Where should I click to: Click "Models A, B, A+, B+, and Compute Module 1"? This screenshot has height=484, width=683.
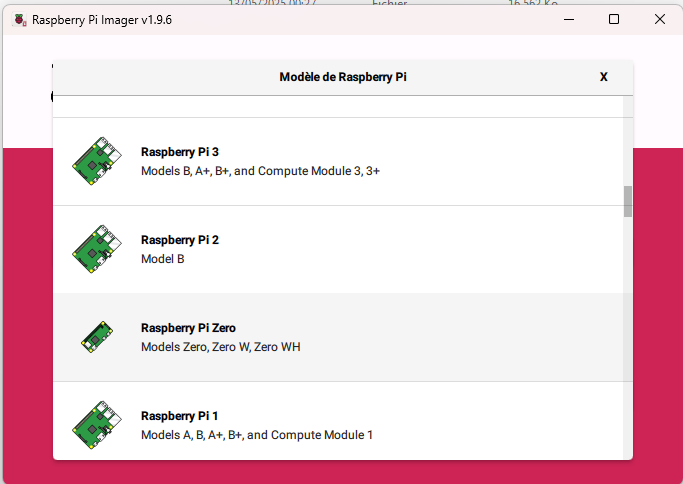pyautogui.click(x=256, y=435)
